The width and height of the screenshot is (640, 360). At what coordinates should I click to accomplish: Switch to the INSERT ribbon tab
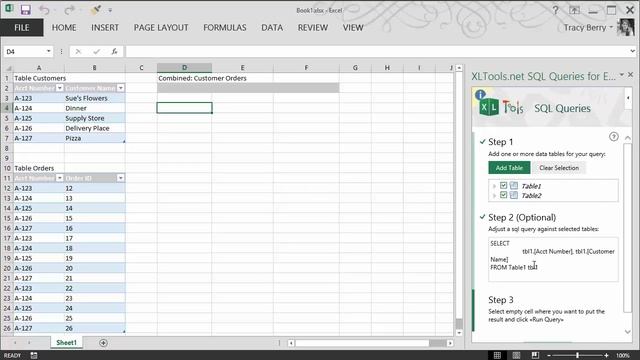click(x=105, y=28)
